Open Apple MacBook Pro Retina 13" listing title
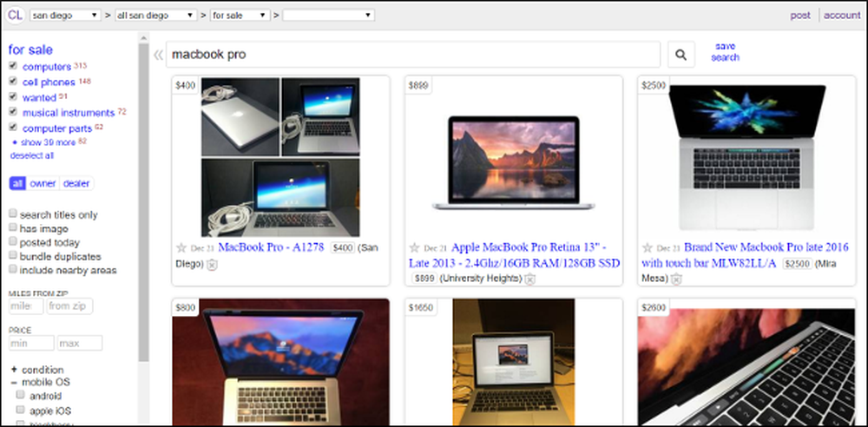This screenshot has width=868, height=427. click(x=514, y=255)
